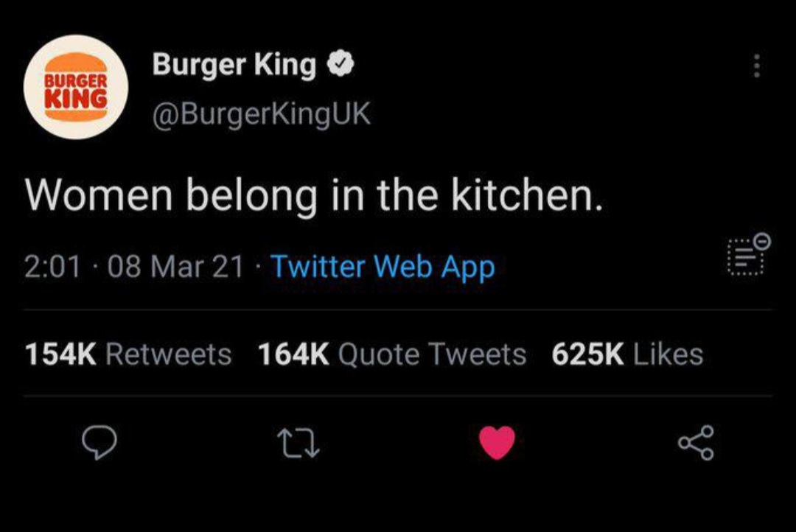This screenshot has width=796, height=532.
Task: Share the tweet using the share icon
Action: [x=696, y=444]
